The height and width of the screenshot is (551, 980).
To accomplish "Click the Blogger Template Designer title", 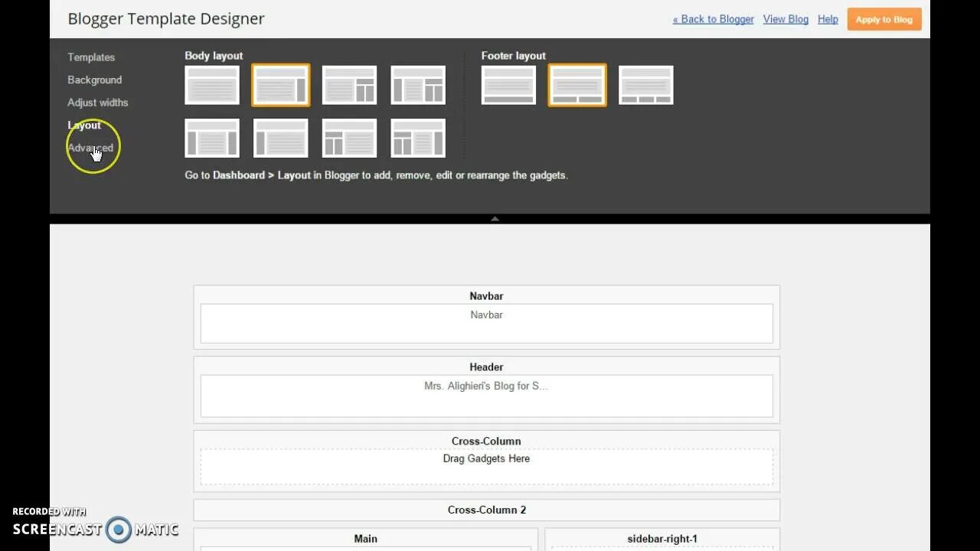I will click(x=166, y=19).
